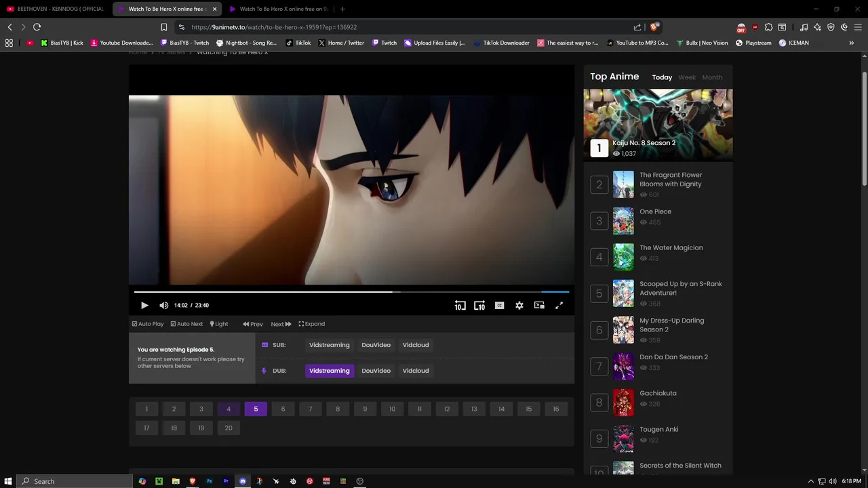Image resolution: width=868 pixels, height=488 pixels.
Task: Open Brave Shields icon
Action: pyautogui.click(x=654, y=27)
